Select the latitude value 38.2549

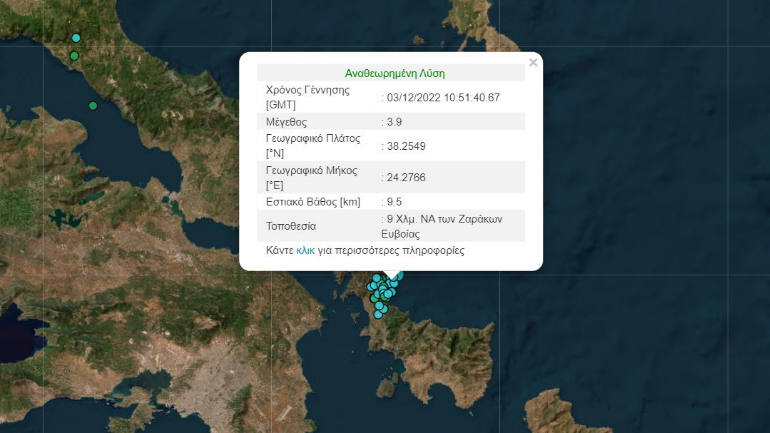[x=406, y=146]
